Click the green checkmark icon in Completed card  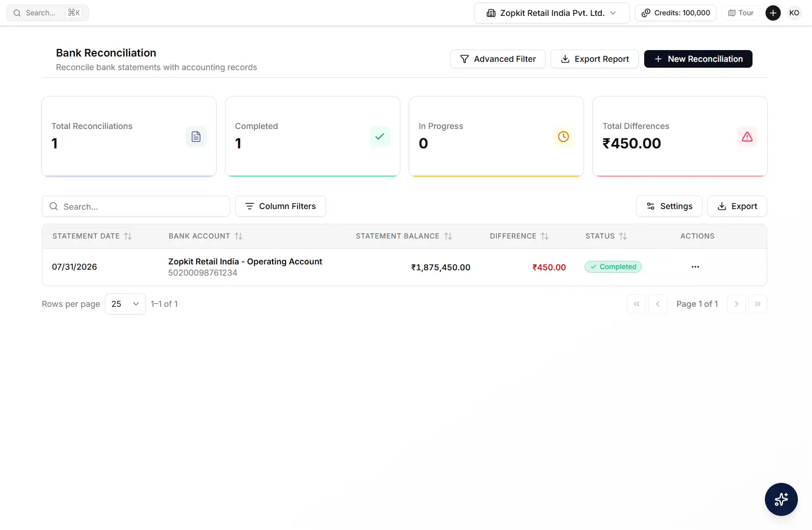[x=380, y=137]
